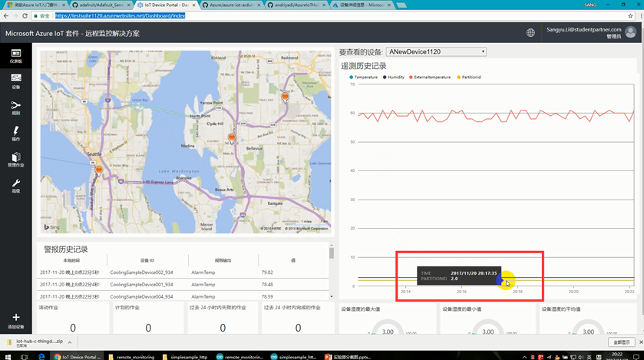Open the device selector dropdown ANewDevice1120
This screenshot has height=360, width=644.
436,51
